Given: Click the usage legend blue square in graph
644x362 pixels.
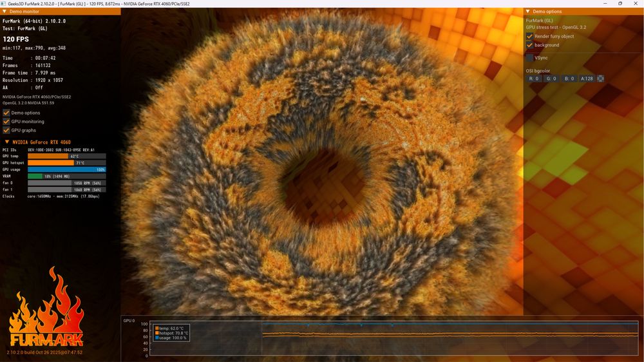Looking at the screenshot, I should (x=157, y=338).
